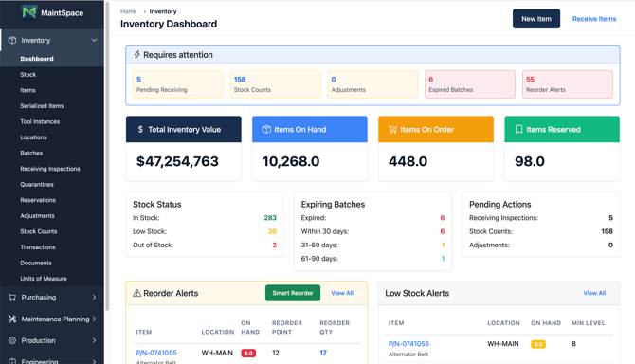Click the Receive Items link

pos(594,19)
